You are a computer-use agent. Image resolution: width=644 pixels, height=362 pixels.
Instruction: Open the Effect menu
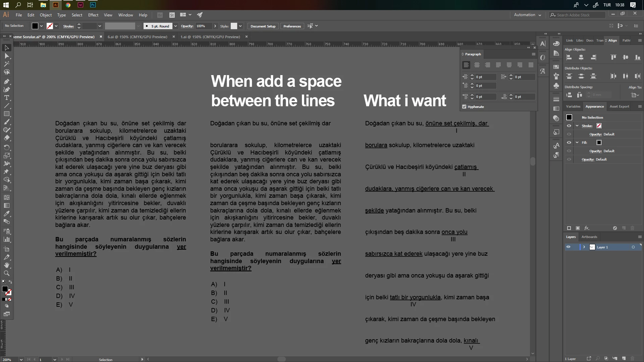(93, 15)
